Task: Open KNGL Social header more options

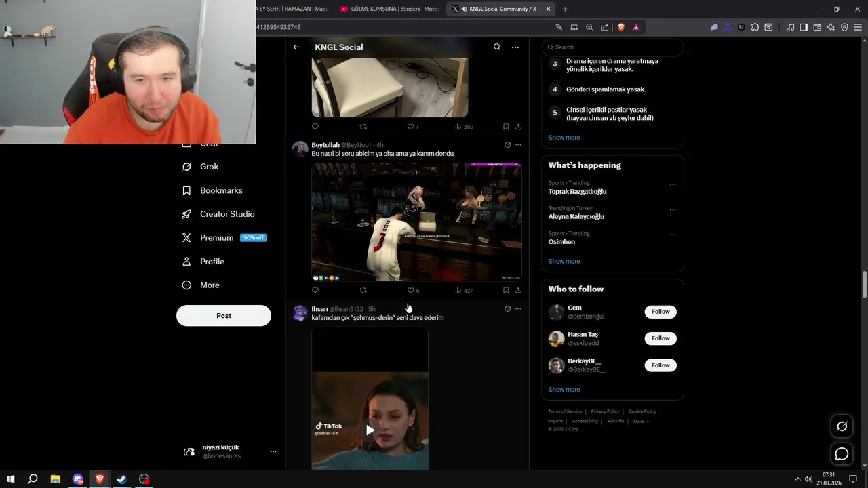Action: coord(515,47)
